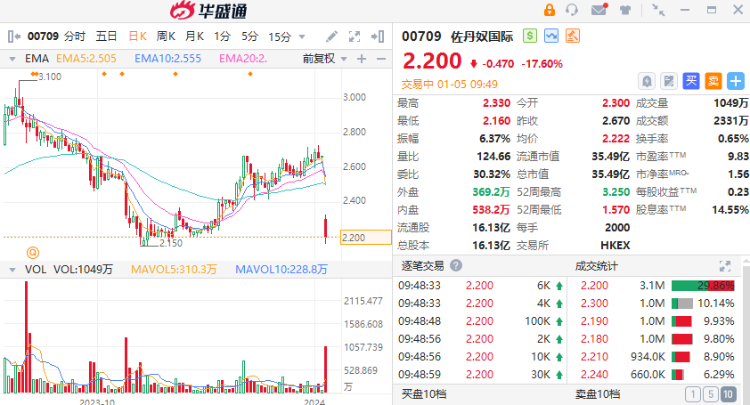Click the help question mark near 逐笔交易
The width and height of the screenshot is (750, 405).
point(456,265)
